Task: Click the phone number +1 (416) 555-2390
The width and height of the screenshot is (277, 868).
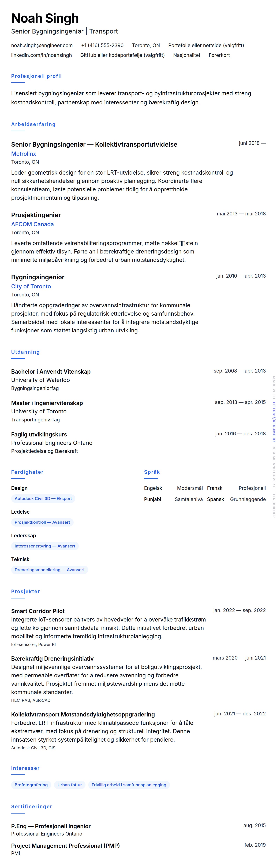Action: pyautogui.click(x=102, y=46)
